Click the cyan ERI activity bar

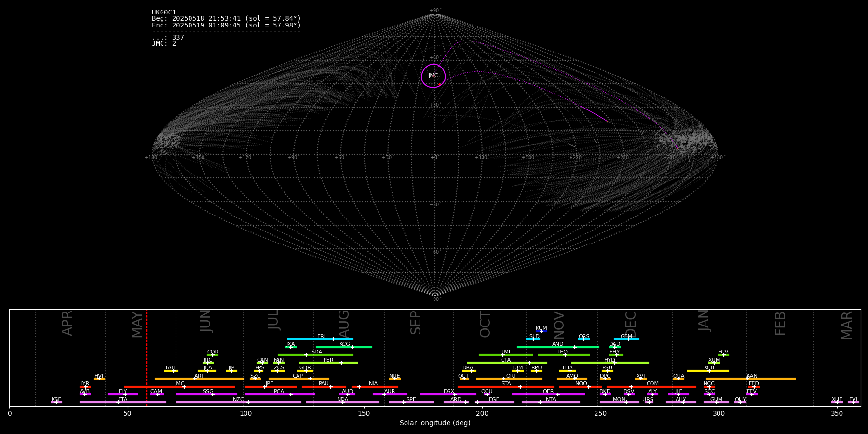click(x=320, y=339)
